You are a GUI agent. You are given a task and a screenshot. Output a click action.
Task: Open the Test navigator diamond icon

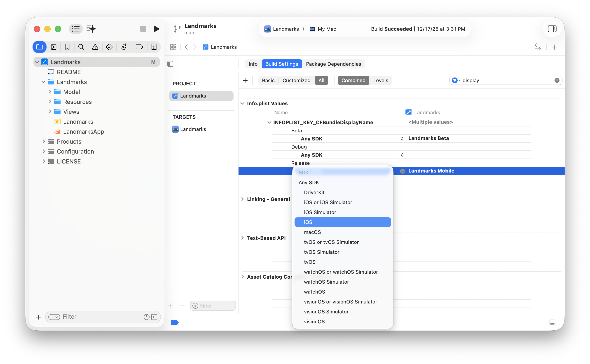tap(109, 47)
